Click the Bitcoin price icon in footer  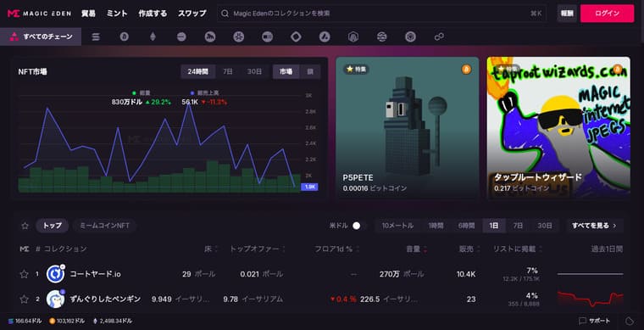coord(53,321)
